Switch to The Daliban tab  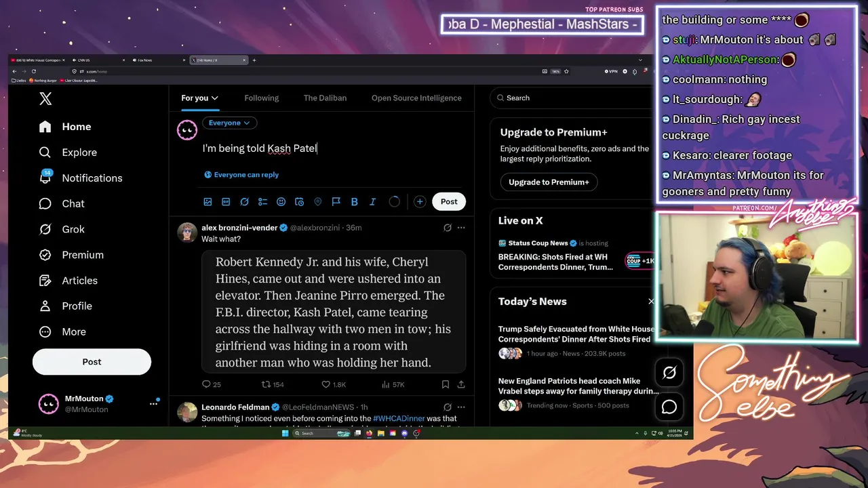click(x=325, y=98)
